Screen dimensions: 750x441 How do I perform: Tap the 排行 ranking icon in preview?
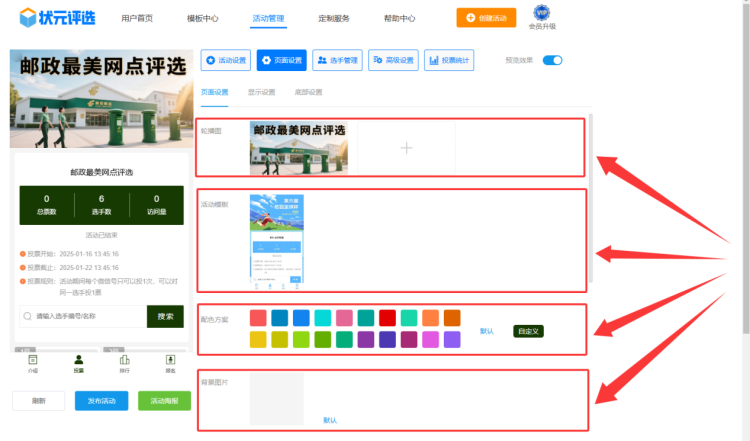point(124,362)
